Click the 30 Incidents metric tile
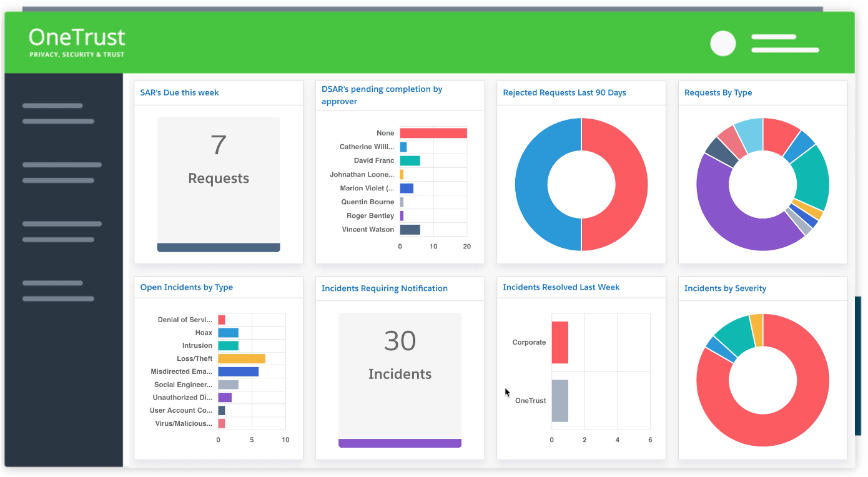 400,380
